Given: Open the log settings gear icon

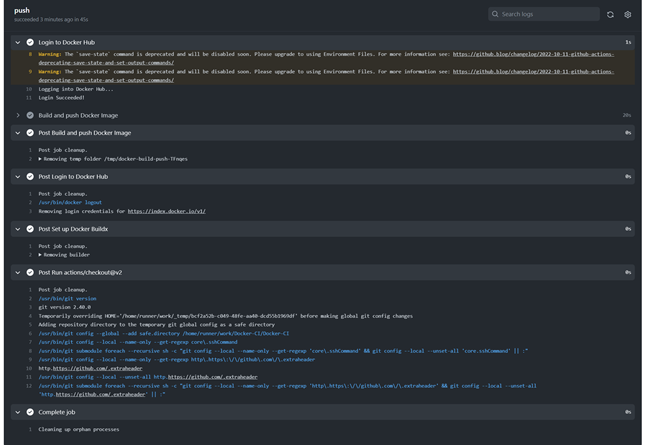Looking at the screenshot, I should [x=627, y=14].
